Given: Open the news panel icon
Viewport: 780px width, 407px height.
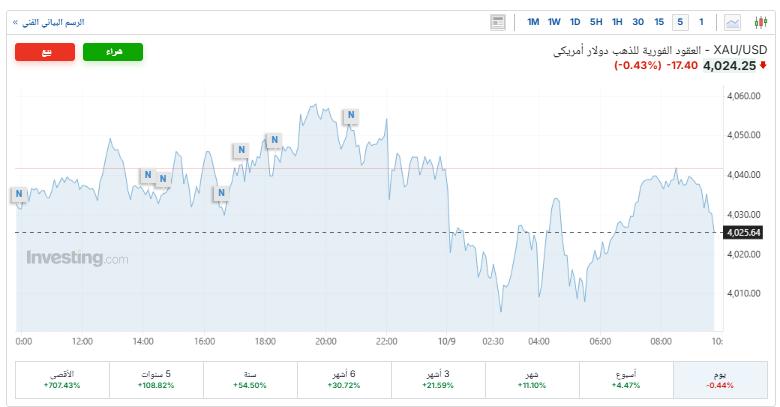Looking at the screenshot, I should 498,22.
